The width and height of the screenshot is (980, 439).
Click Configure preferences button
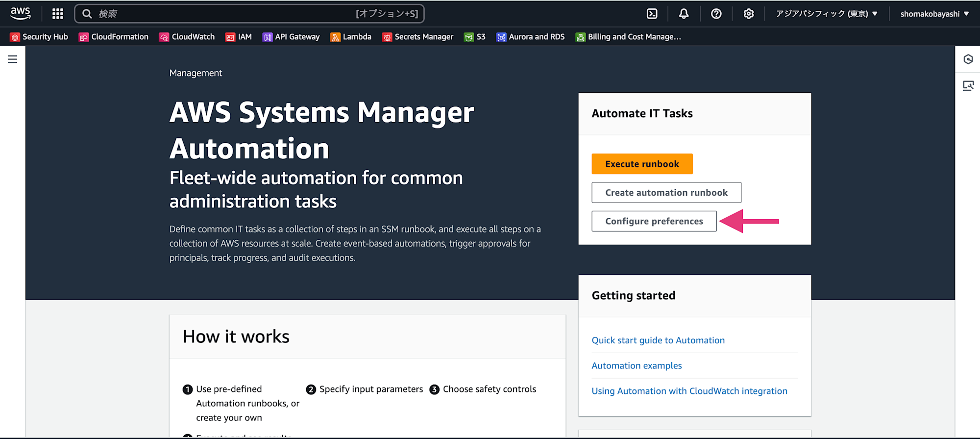[x=654, y=221]
